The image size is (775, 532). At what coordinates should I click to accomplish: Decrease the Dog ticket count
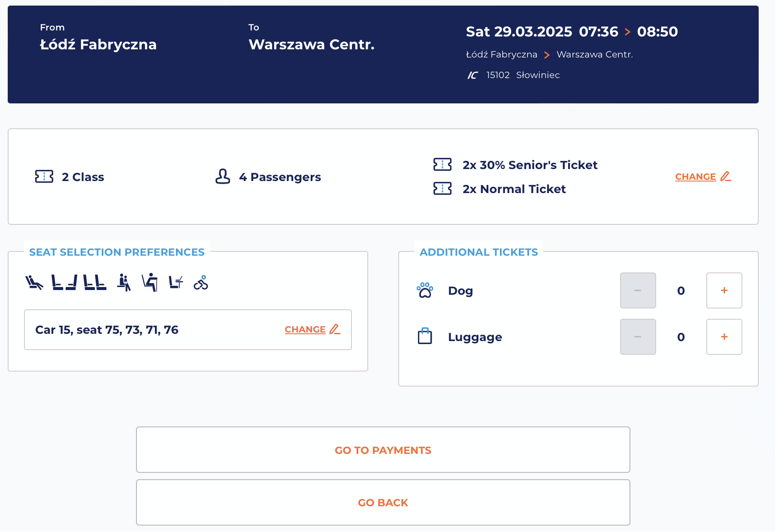click(638, 290)
